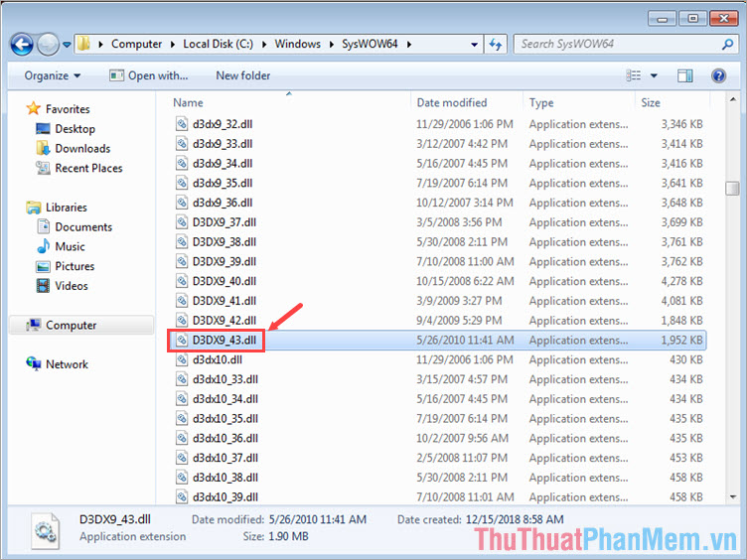Select the d3dx9_35.dll file icon
This screenshot has height=560, width=747.
182,183
